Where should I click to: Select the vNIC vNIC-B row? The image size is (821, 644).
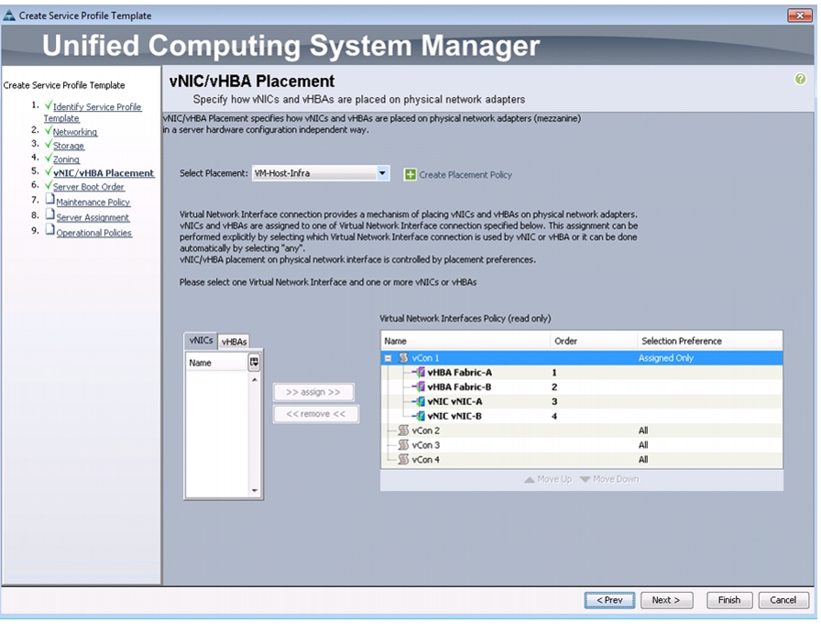(582, 416)
